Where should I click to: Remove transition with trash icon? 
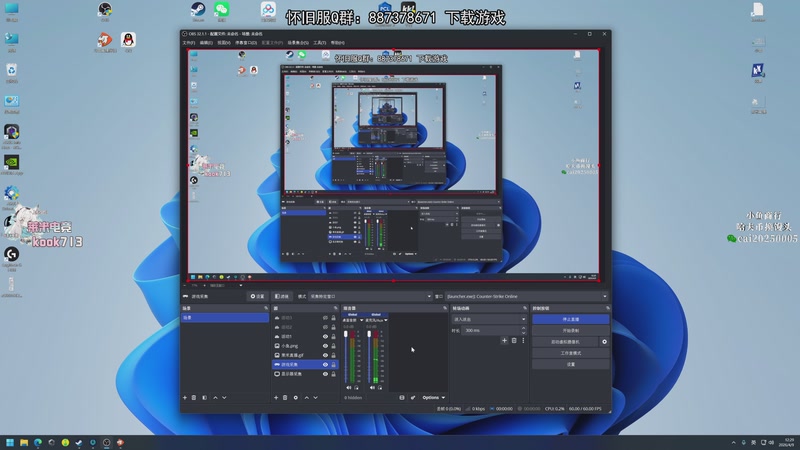point(514,340)
